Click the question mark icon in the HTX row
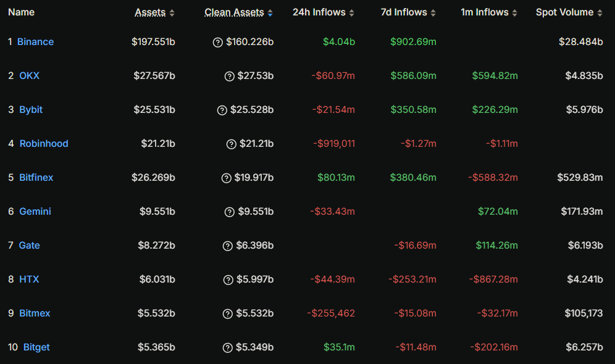 click(227, 279)
